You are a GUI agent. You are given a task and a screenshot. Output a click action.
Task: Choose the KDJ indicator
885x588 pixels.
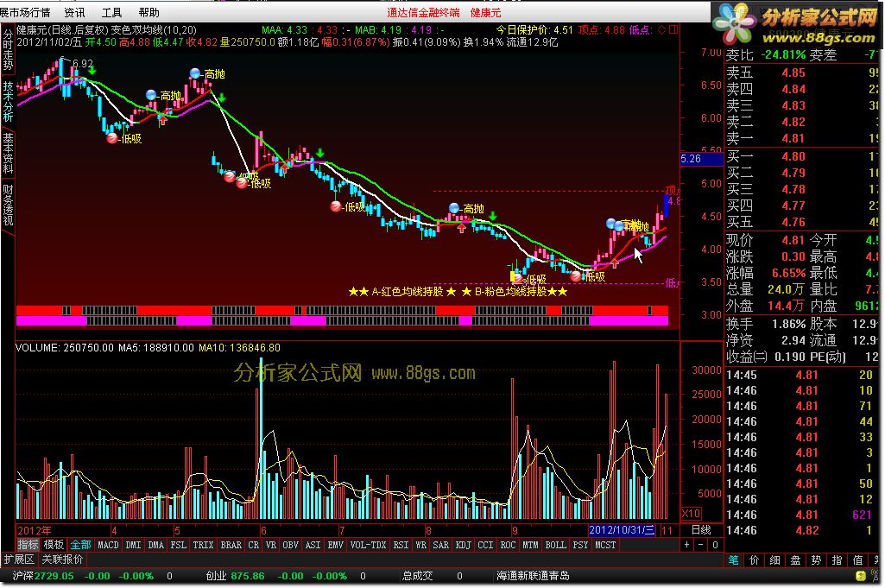pyautogui.click(x=464, y=545)
